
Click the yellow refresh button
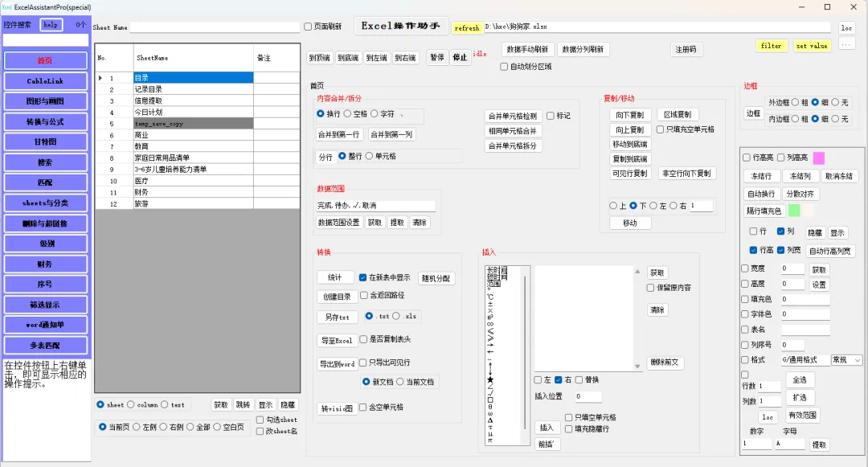pos(467,27)
